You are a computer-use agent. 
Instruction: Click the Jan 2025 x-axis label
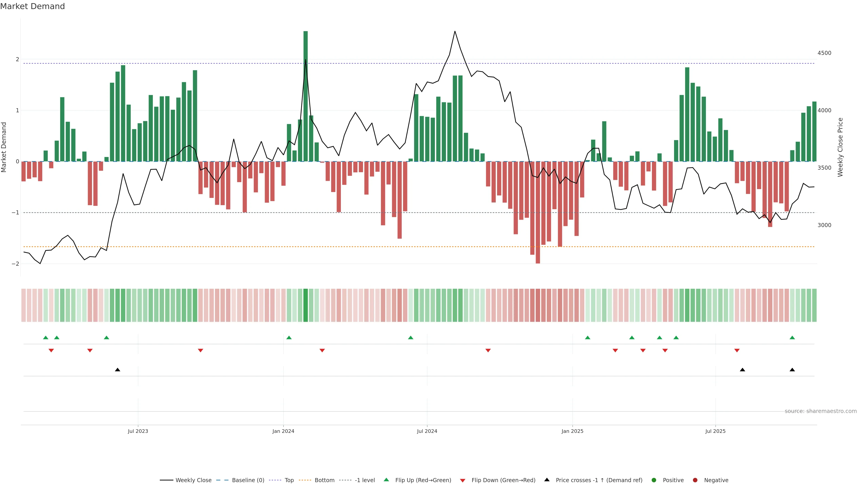[572, 431]
